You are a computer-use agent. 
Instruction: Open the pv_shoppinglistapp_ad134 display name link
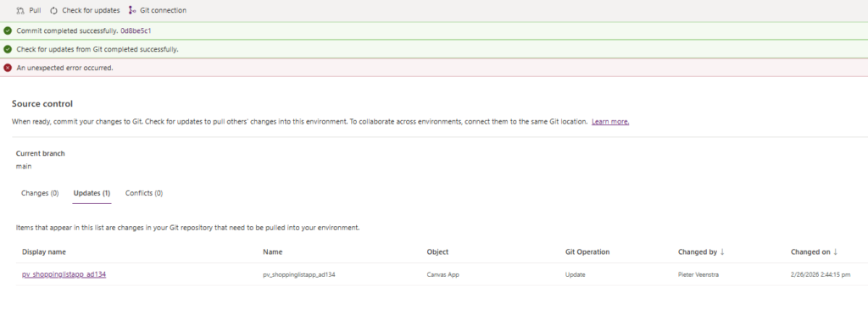tap(64, 274)
